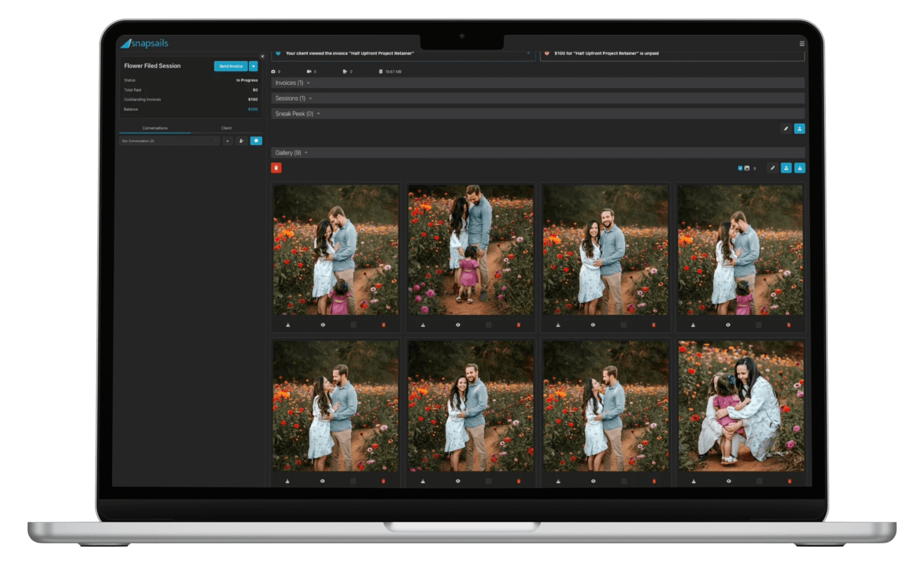The height and width of the screenshot is (561, 924).
Task: Toggle the select-all photos checkbox in Gallery
Action: [x=740, y=168]
